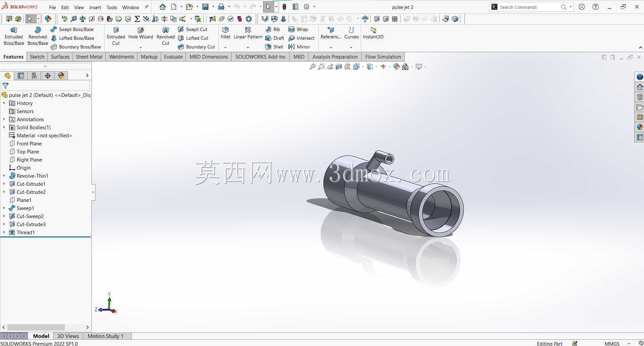Switch to the Surfaces tab
Viewport: 644px width, 346px height.
click(x=60, y=57)
